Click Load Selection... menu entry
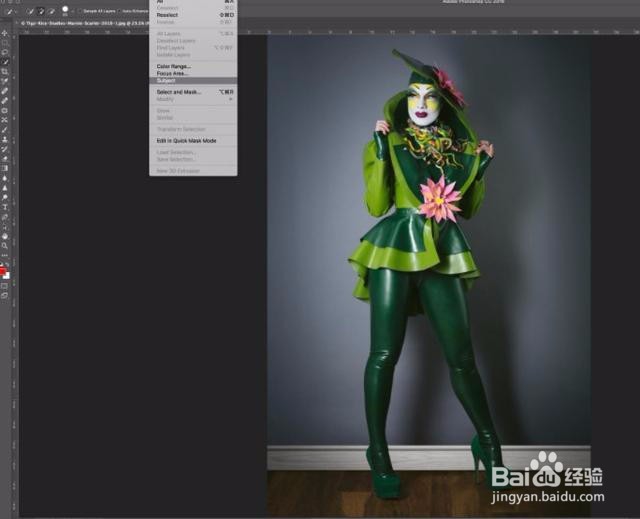 193,152
